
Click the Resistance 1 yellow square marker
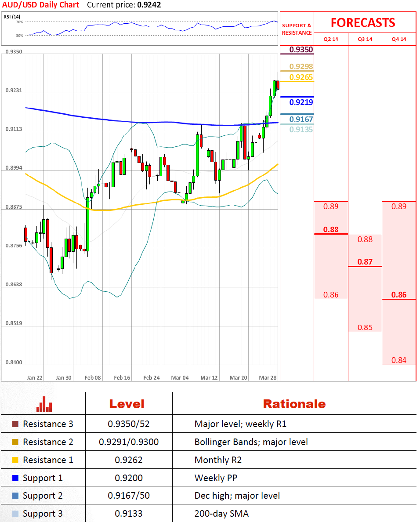pos(15,460)
